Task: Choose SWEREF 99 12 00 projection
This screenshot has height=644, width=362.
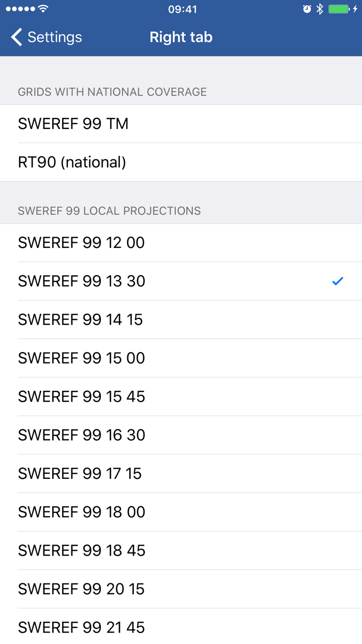Action: pos(81,242)
